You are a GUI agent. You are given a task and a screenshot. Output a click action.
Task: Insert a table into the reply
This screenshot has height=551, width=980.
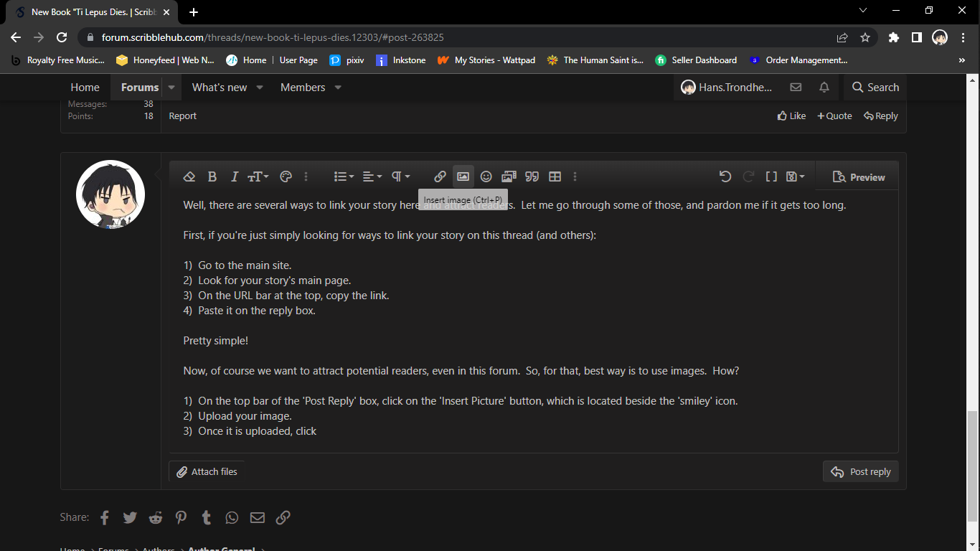(555, 176)
